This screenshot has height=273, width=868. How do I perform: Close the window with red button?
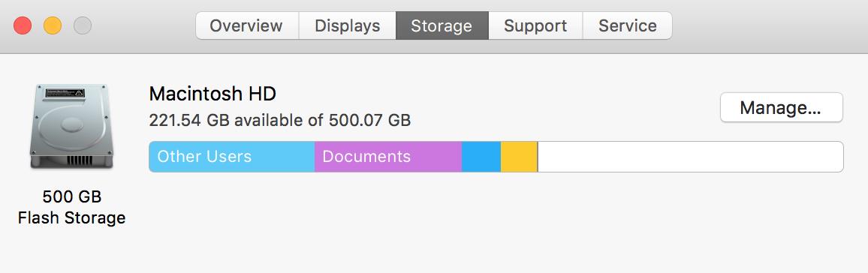point(23,25)
